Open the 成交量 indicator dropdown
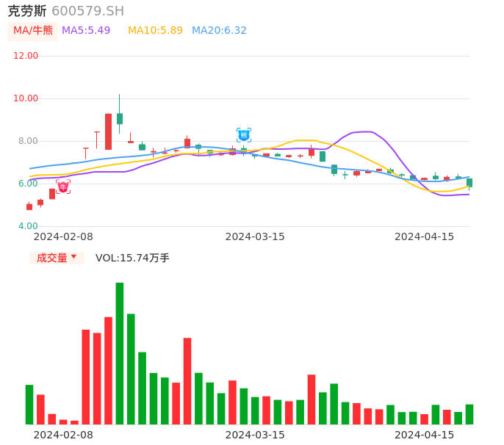Viewport: 504px width, 445px height. (57, 258)
